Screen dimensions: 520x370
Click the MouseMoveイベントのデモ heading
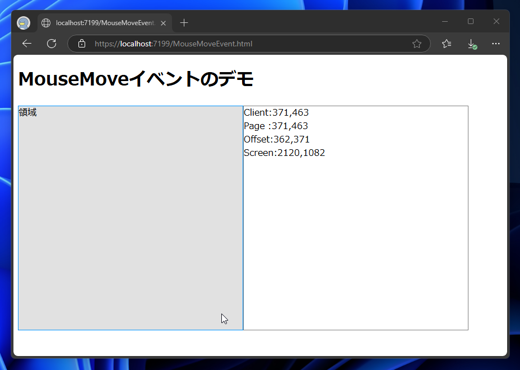(x=136, y=79)
